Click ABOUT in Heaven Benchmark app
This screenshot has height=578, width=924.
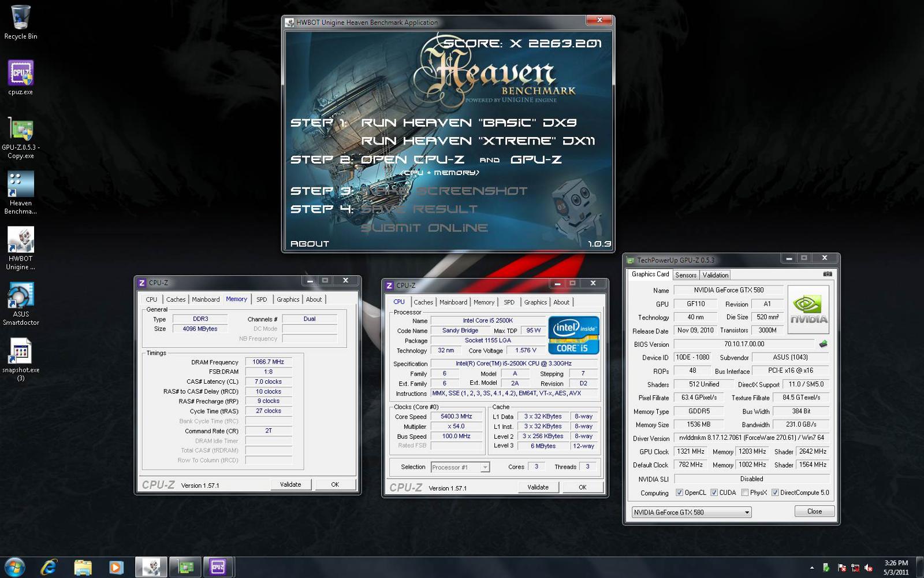tap(310, 244)
